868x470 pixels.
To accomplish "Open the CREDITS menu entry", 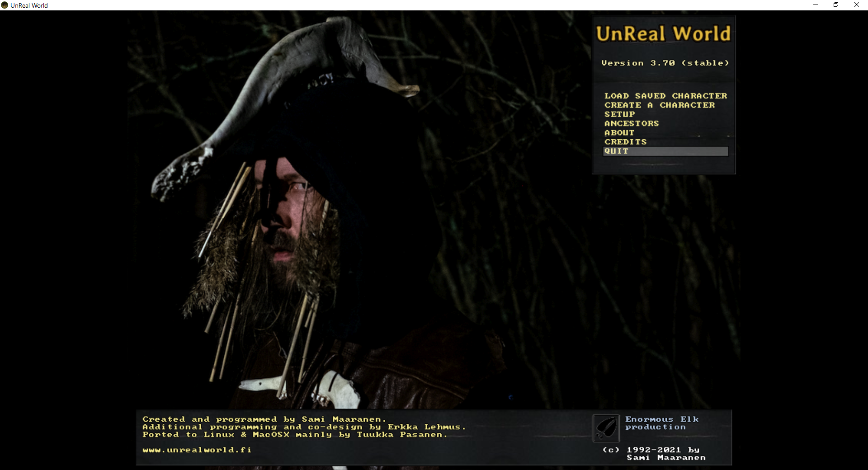I will [x=625, y=142].
